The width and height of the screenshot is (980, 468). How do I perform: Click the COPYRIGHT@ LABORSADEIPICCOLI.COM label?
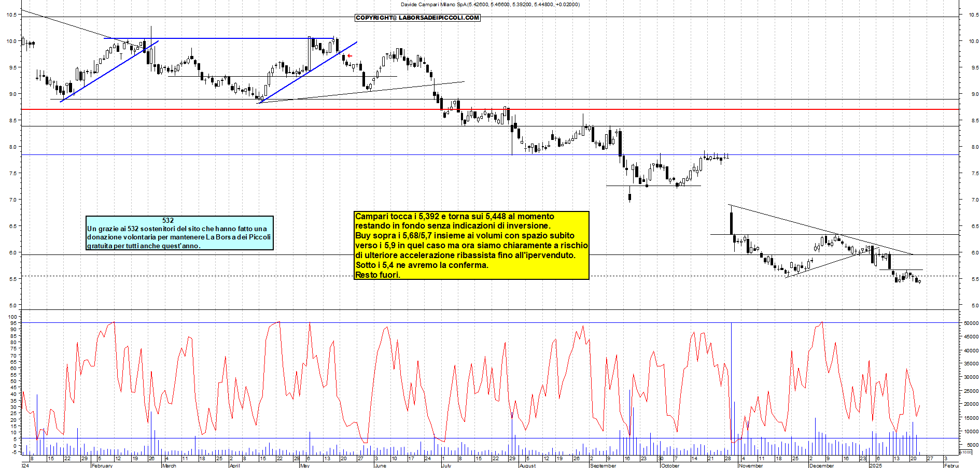417,18
